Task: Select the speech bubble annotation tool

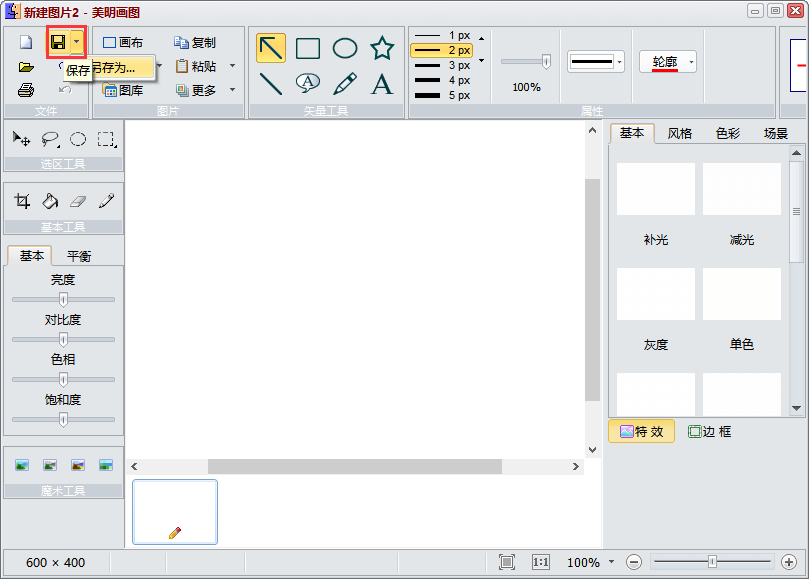Action: coord(308,83)
